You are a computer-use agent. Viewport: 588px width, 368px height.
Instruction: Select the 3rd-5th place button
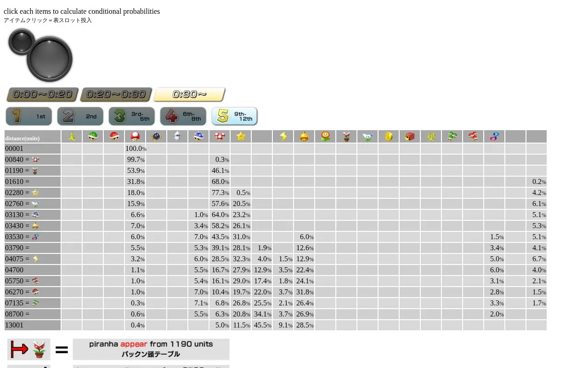point(131,116)
